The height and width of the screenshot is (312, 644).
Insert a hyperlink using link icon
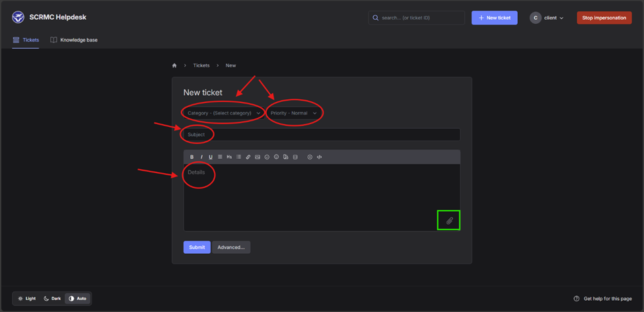pyautogui.click(x=248, y=157)
